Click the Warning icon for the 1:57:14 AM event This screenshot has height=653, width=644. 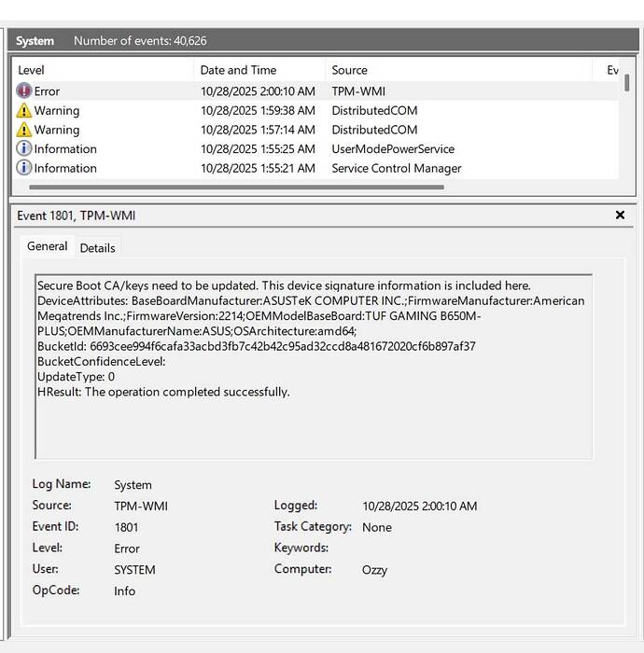[24, 131]
